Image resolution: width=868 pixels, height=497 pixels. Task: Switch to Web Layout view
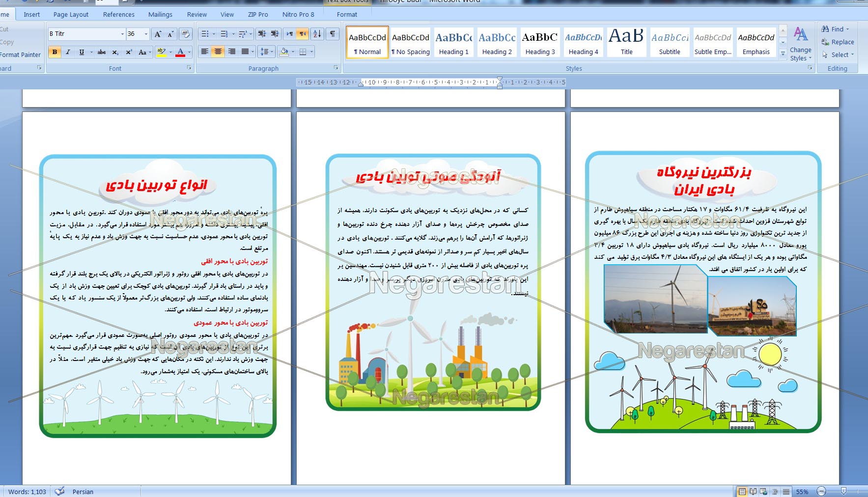coord(763,491)
